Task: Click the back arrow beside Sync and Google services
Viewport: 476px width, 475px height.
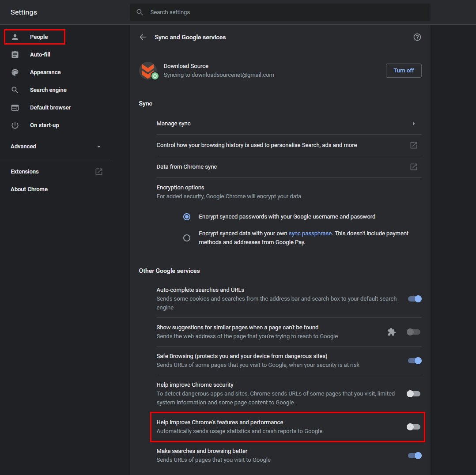Action: pos(143,37)
